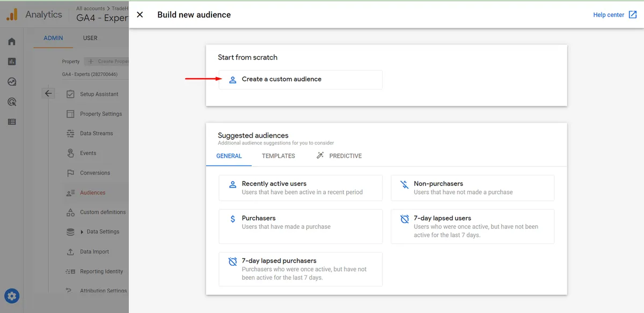Click the Events touch icon
Image resolution: width=644 pixels, height=313 pixels.
pyautogui.click(x=70, y=153)
